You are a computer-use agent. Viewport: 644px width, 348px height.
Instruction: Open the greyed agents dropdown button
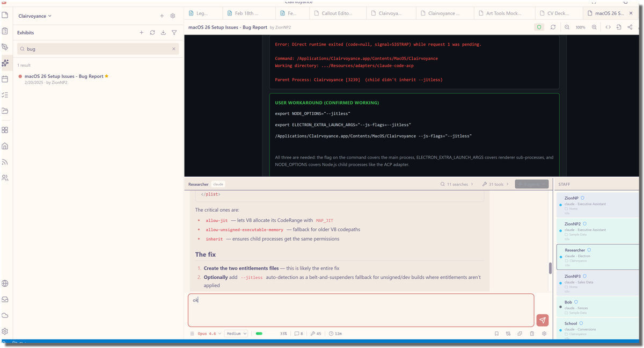tap(532, 184)
